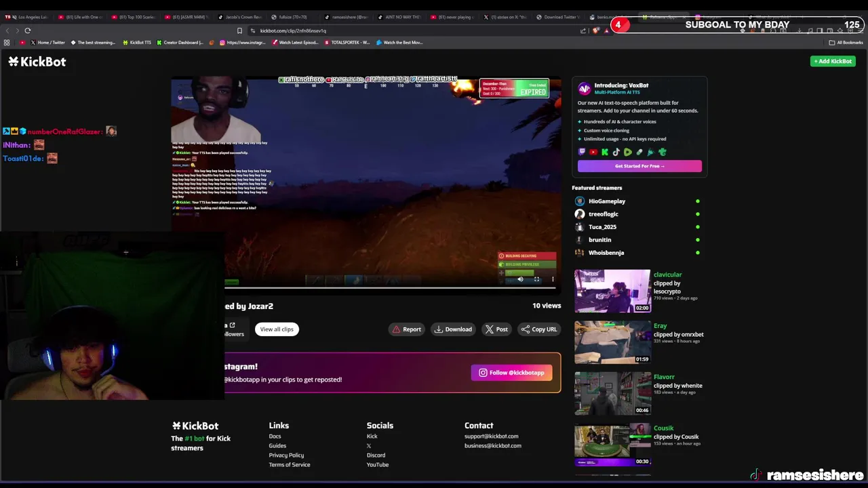Click the 10 views count text
Screen dimensions: 868x488
point(547,306)
